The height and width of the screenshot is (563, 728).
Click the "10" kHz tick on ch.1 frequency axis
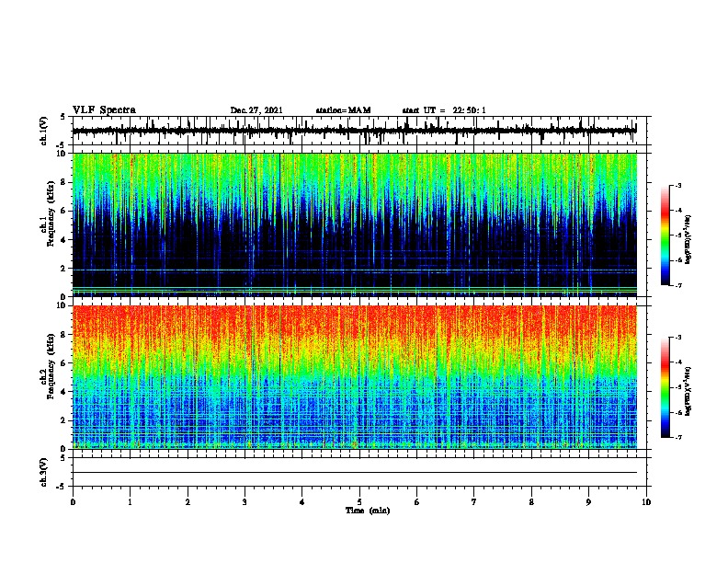tap(62, 154)
